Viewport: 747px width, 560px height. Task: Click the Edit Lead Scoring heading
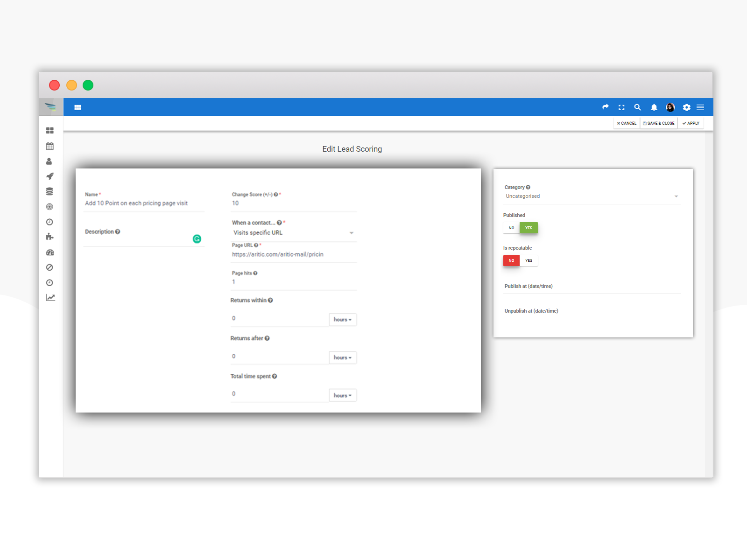click(x=352, y=149)
